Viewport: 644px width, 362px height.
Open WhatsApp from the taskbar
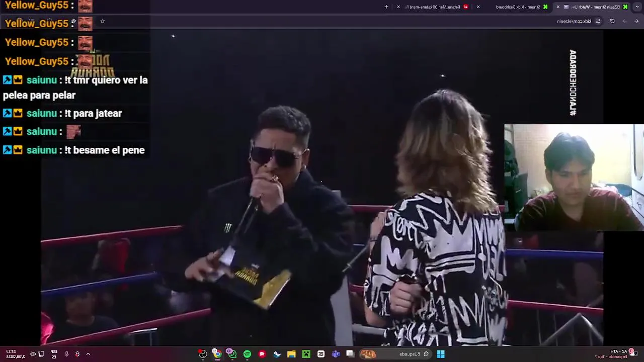[231, 353]
